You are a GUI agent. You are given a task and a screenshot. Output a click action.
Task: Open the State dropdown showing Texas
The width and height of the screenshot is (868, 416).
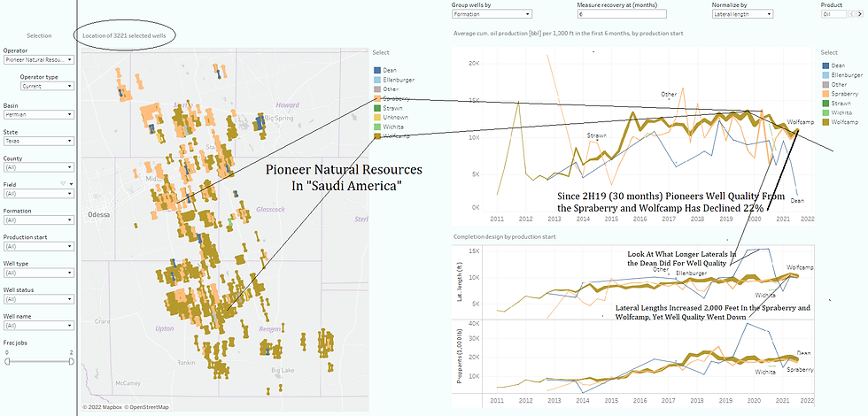point(38,141)
